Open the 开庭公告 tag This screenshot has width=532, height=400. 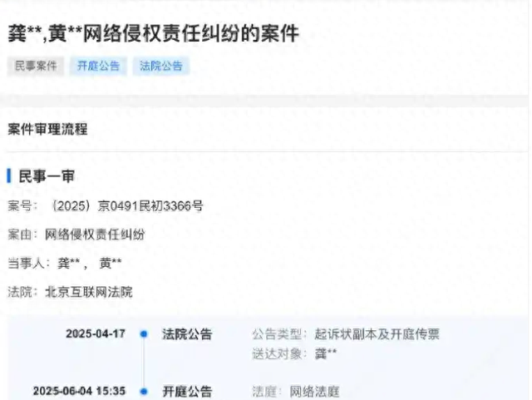98,66
